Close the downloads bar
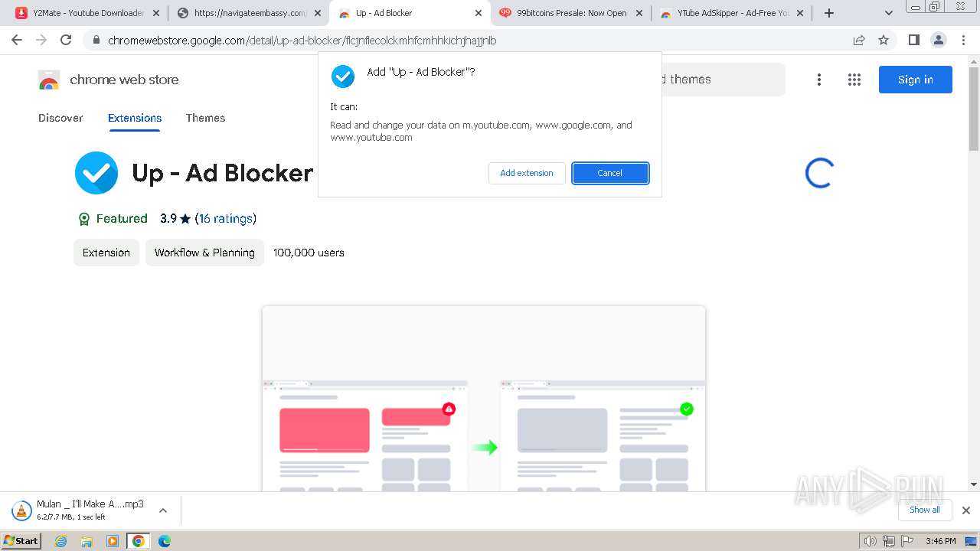The width and height of the screenshot is (980, 551). coord(966,510)
